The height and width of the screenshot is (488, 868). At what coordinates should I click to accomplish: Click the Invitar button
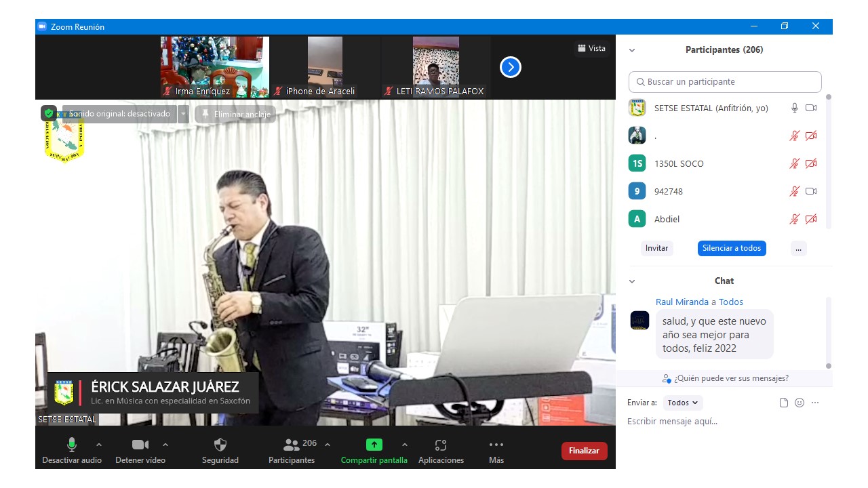point(656,248)
